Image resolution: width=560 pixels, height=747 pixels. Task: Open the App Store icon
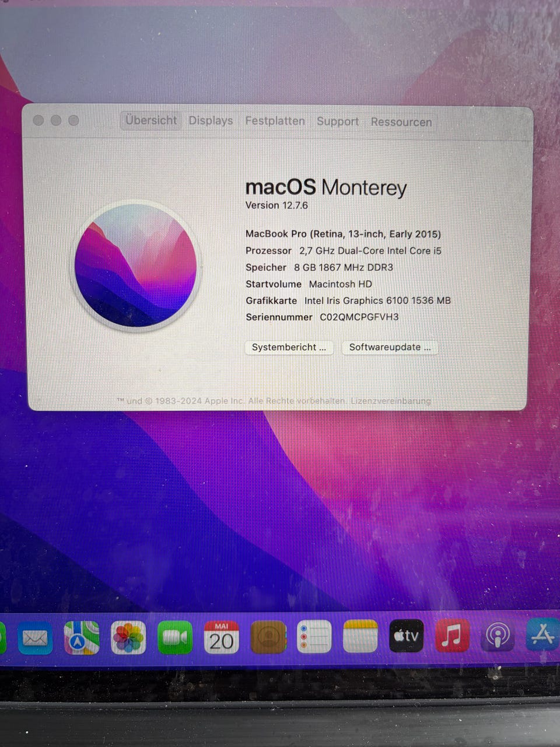(542, 634)
